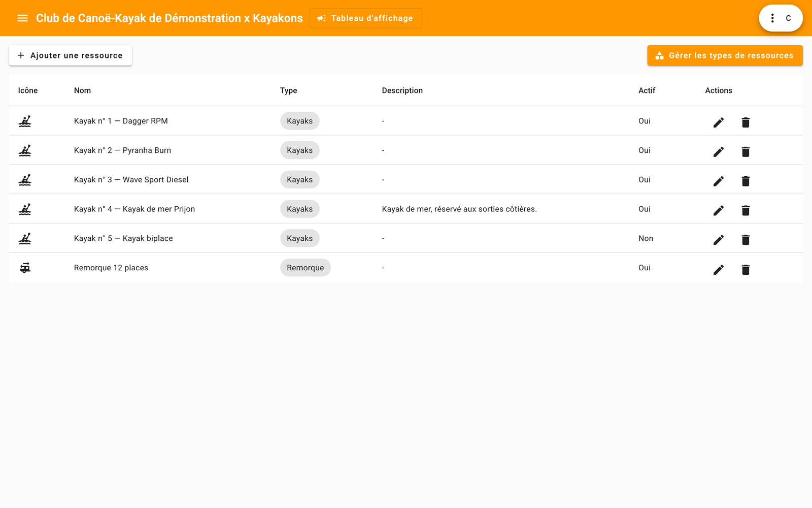812x508 pixels.
Task: Open Gérer les types de ressources
Action: (x=725, y=55)
